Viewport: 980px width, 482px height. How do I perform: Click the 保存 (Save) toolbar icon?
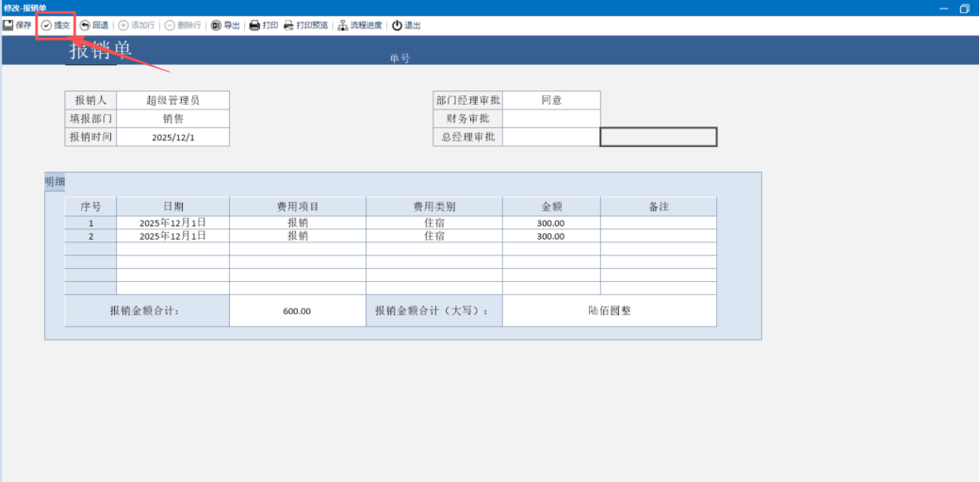[17, 25]
